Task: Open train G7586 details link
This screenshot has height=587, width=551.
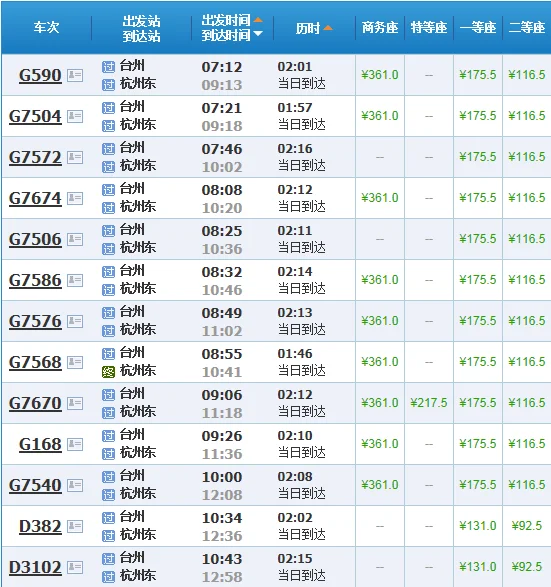Action: click(35, 280)
